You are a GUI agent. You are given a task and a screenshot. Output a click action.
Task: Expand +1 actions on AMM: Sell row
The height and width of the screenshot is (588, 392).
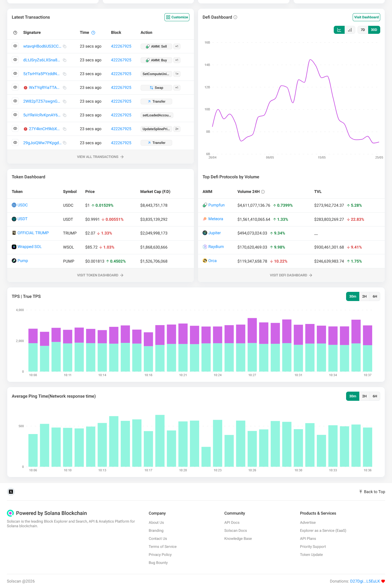(177, 46)
